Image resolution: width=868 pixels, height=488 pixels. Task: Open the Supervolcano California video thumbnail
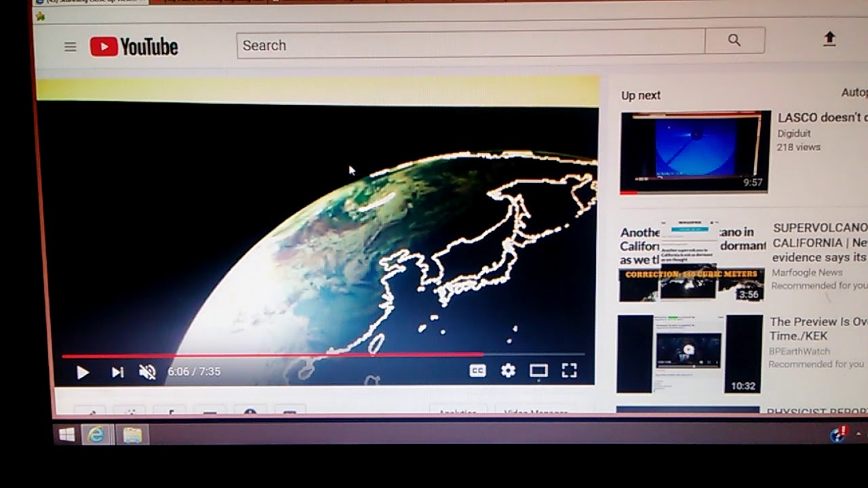(691, 261)
